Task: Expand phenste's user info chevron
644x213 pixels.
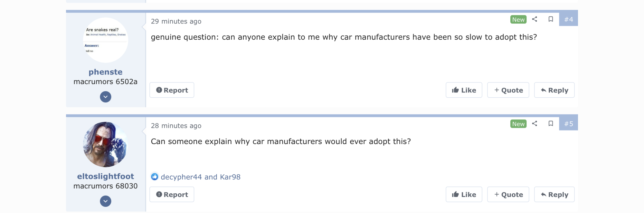Action: pyautogui.click(x=106, y=97)
